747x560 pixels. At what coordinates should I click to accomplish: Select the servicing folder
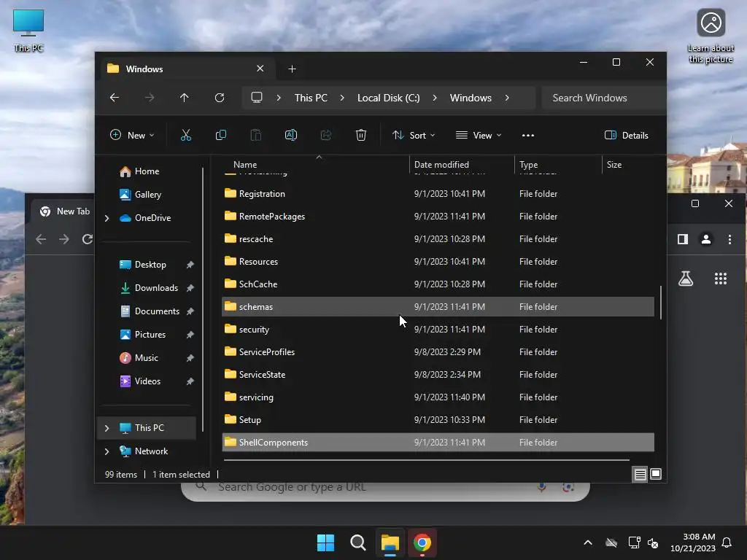[438, 397]
